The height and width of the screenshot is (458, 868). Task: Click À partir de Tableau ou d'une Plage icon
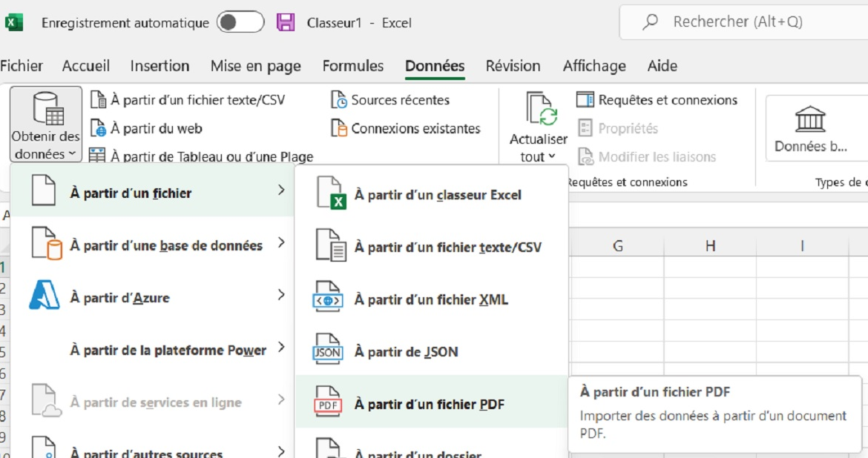tap(97, 156)
